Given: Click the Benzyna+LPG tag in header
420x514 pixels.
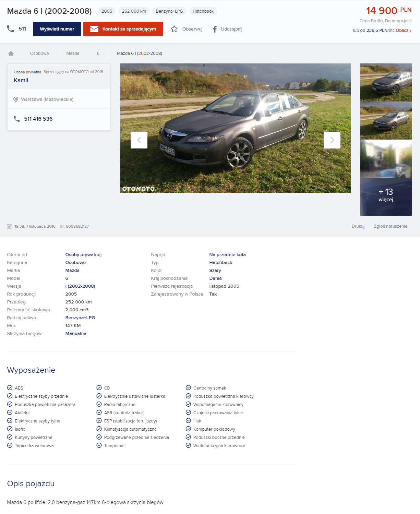Looking at the screenshot, I should tap(169, 11).
